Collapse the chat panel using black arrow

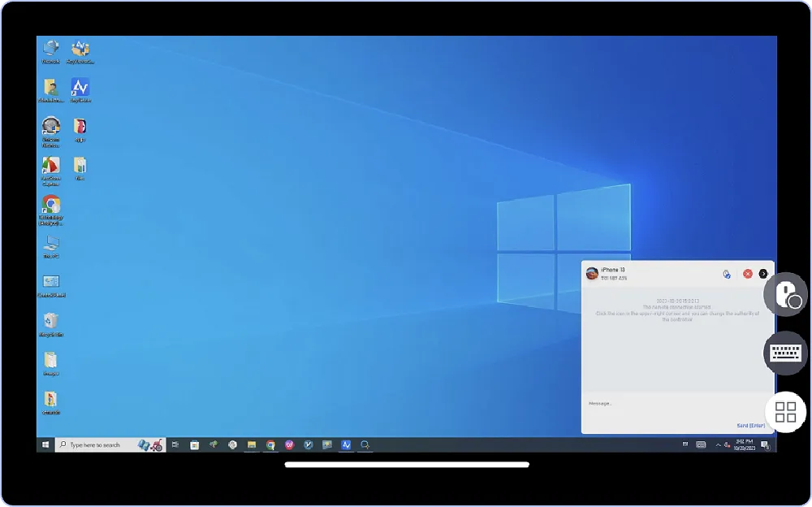click(763, 274)
